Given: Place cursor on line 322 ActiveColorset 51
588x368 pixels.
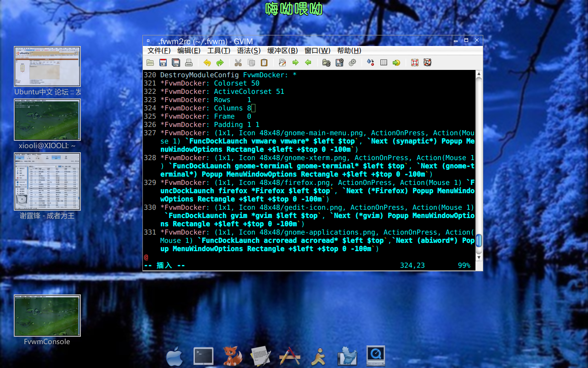Looking at the screenshot, I should [x=222, y=92].
